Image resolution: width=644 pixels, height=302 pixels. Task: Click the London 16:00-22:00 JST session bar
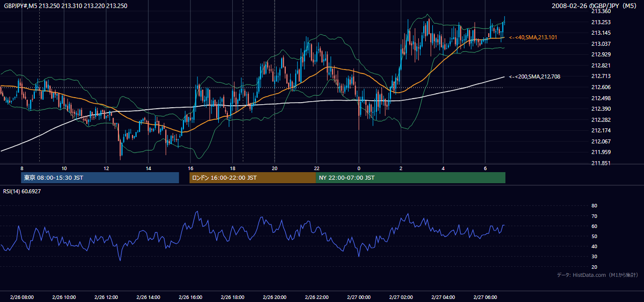[x=252, y=178]
